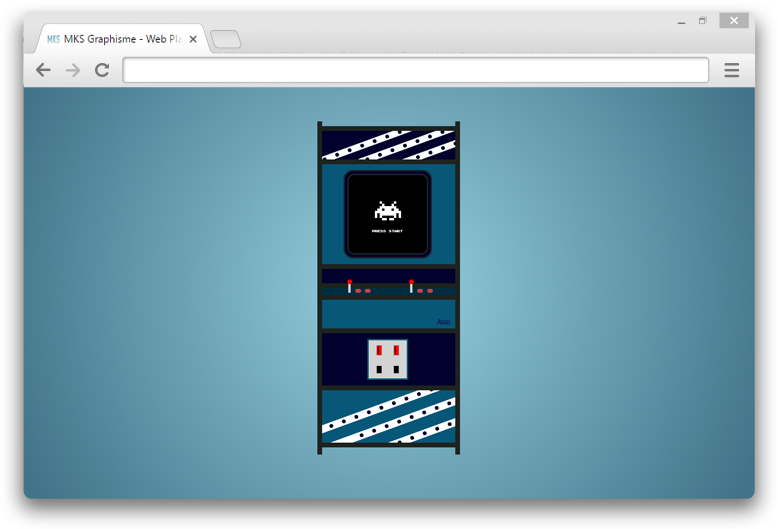
Task: Focus the empty address bar
Action: pyautogui.click(x=415, y=70)
